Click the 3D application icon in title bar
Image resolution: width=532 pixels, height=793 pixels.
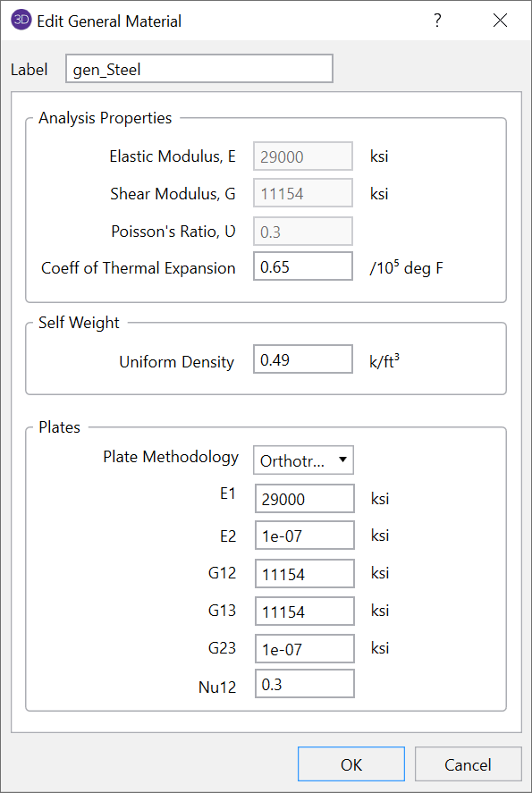[x=20, y=19]
